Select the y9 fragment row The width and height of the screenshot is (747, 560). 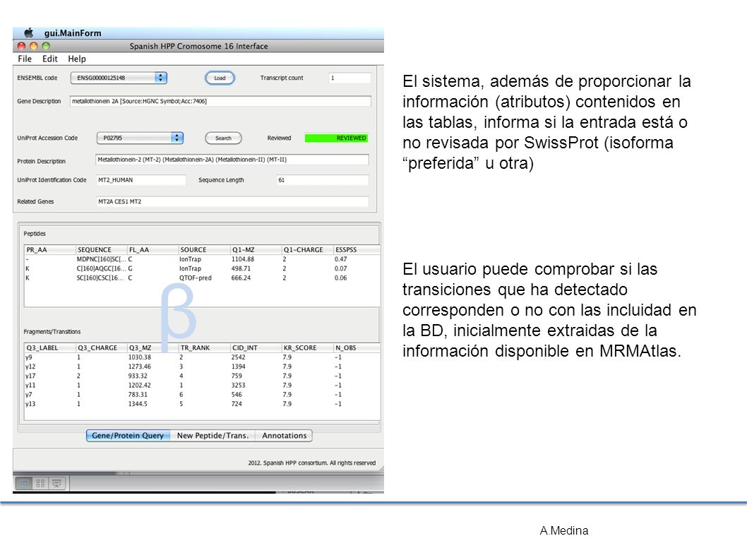pyautogui.click(x=202, y=357)
